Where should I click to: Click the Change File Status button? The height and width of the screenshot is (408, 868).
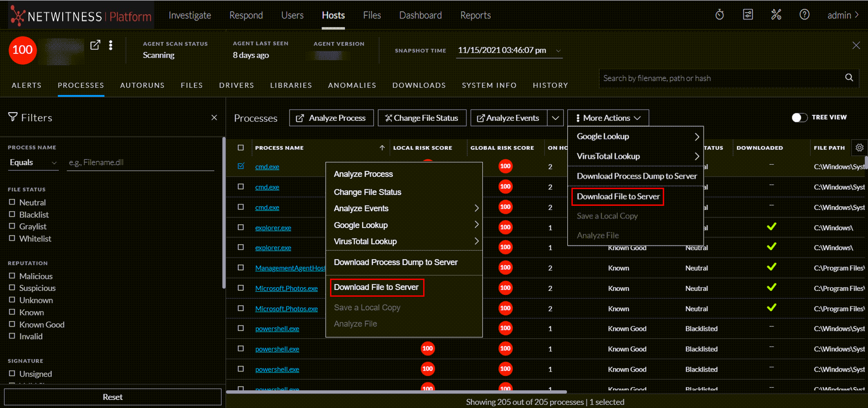(x=422, y=118)
